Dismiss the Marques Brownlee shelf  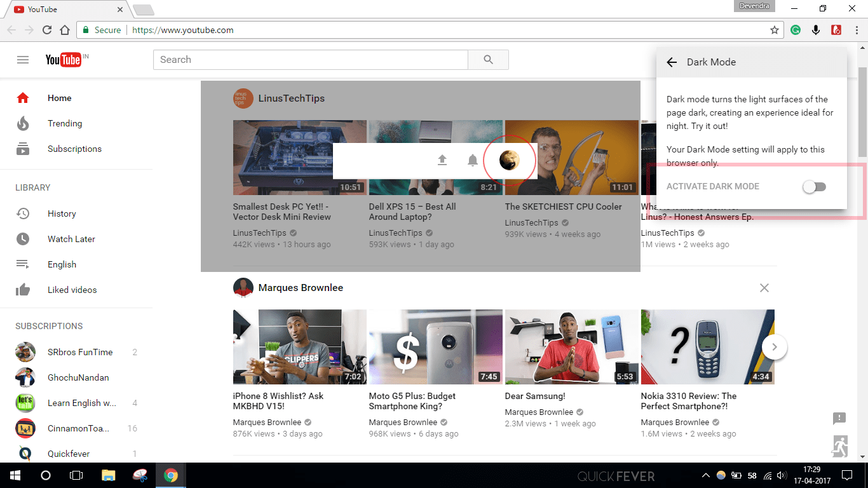click(764, 288)
